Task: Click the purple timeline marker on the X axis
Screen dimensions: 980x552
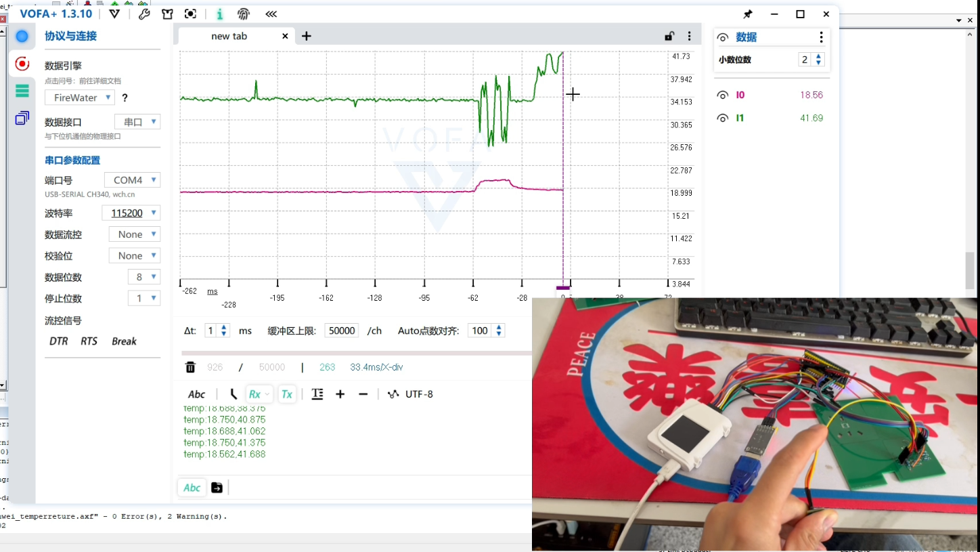Action: (563, 288)
